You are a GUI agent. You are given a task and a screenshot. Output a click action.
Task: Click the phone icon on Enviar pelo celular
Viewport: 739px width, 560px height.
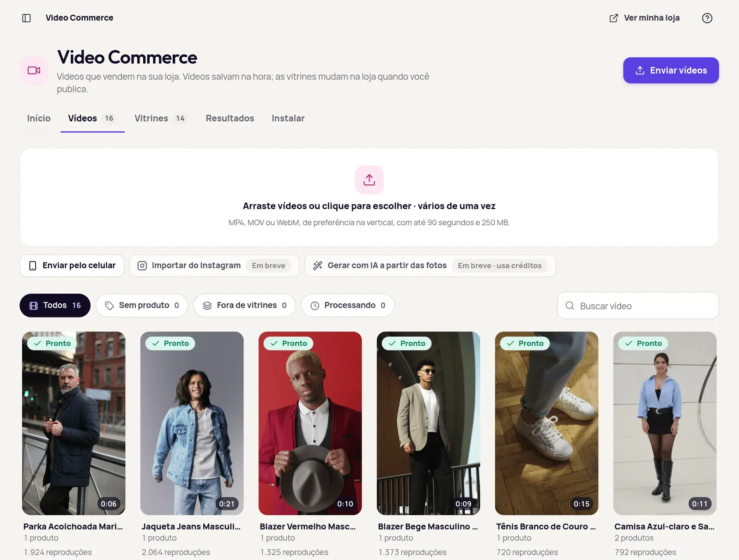[x=33, y=265]
